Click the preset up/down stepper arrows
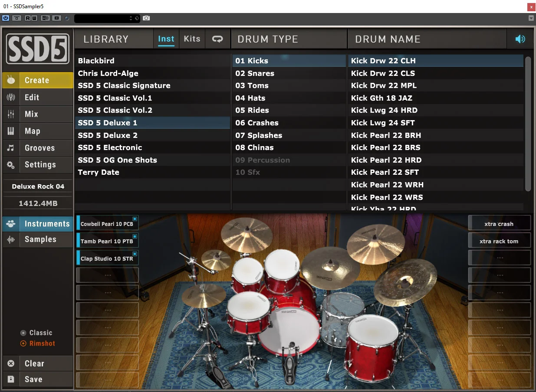This screenshot has height=392, width=536. (131, 18)
